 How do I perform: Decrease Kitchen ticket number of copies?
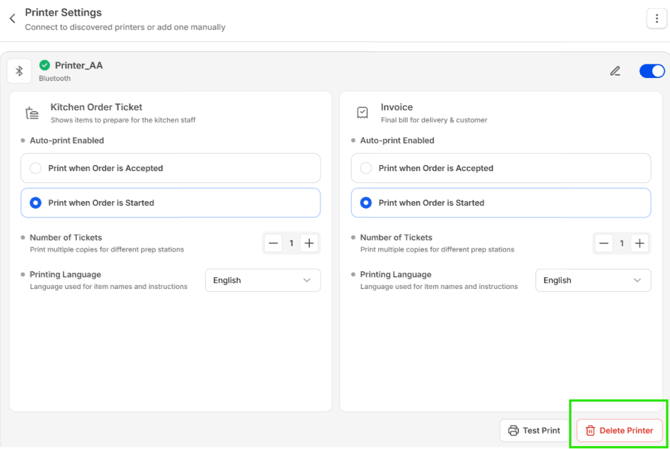coord(274,243)
